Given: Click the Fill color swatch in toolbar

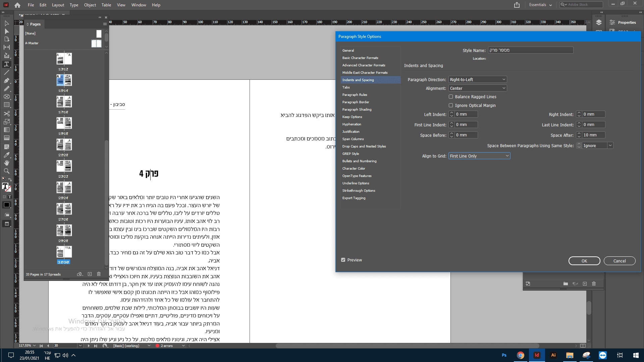Looking at the screenshot, I should click(5, 186).
